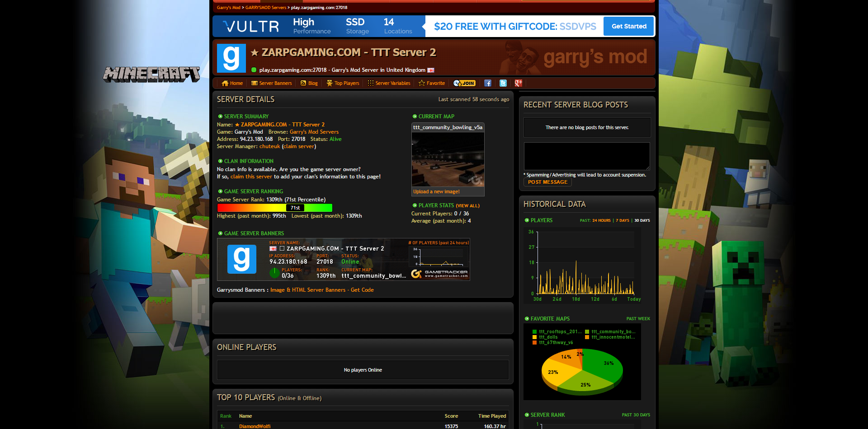Open server manager chuteuk profile
The width and height of the screenshot is (868, 429).
270,146
